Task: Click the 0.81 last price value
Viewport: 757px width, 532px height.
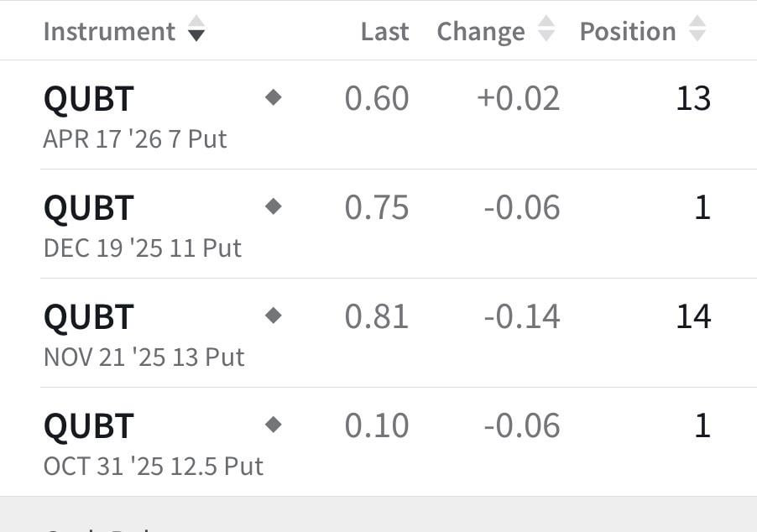Action: pyautogui.click(x=377, y=316)
